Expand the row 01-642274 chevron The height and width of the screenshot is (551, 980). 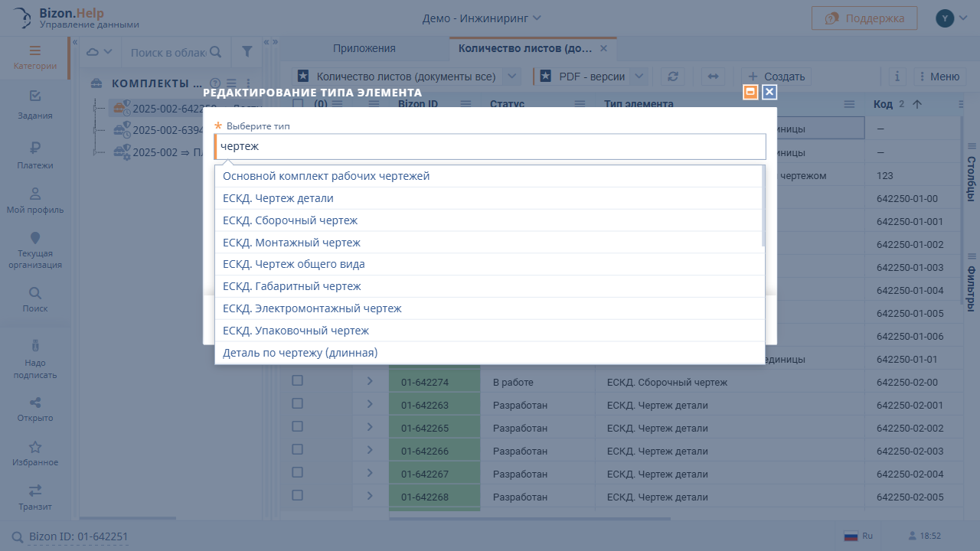tap(370, 381)
